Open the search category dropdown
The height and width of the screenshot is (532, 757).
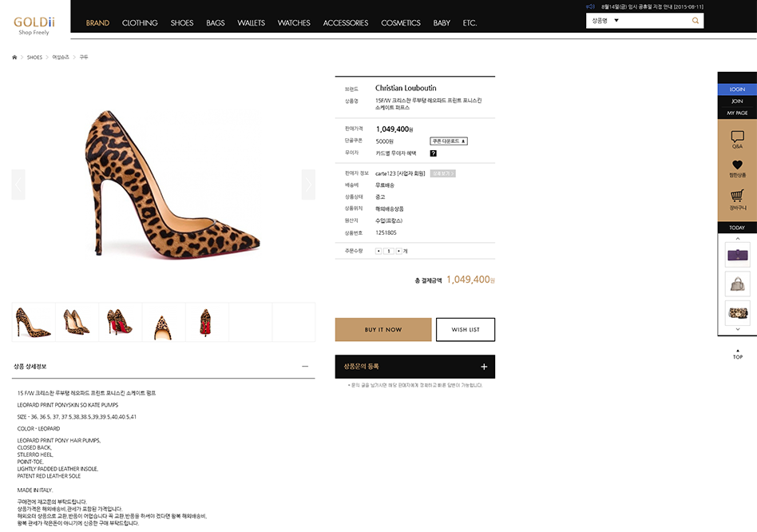click(x=616, y=21)
